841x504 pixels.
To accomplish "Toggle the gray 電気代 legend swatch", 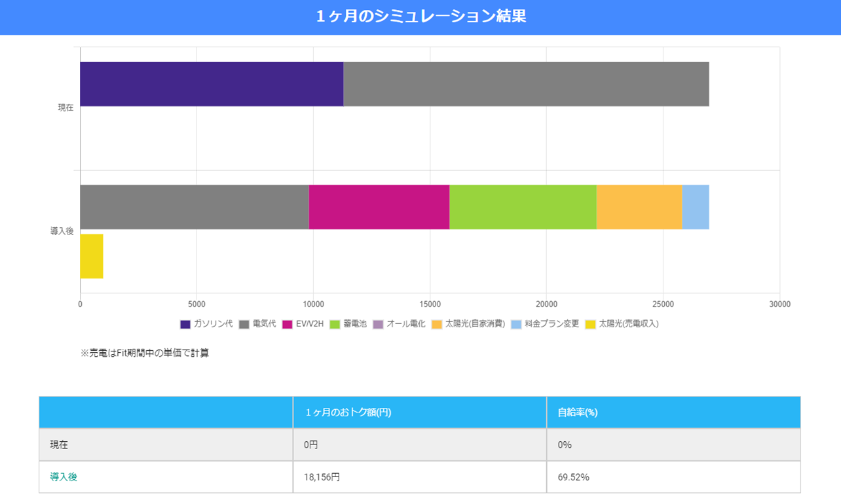I will pos(244,324).
